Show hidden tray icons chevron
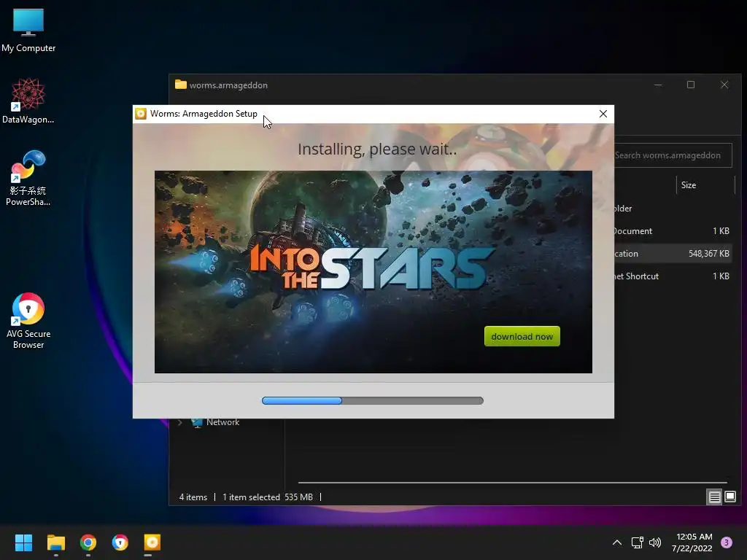The image size is (747, 560). tap(617, 542)
